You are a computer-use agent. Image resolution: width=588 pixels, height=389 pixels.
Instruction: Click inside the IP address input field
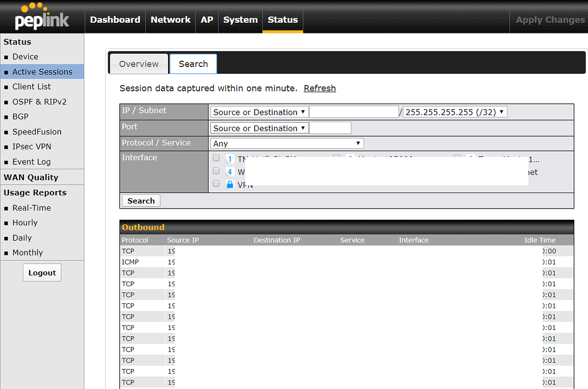tap(353, 111)
